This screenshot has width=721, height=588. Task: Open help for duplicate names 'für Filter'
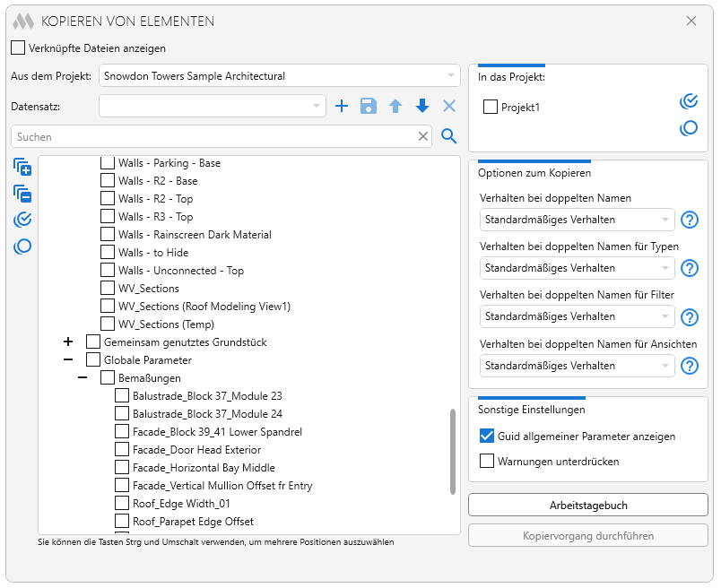coord(690,316)
